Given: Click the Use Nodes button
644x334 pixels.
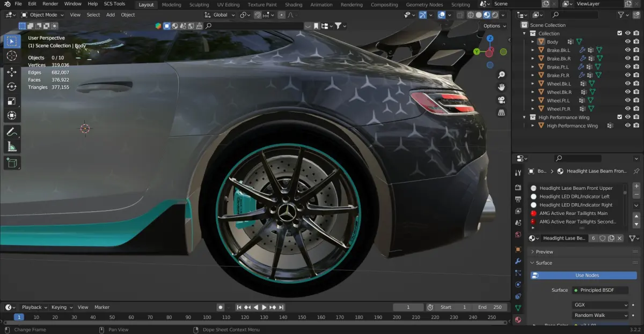Looking at the screenshot, I should [x=583, y=275].
